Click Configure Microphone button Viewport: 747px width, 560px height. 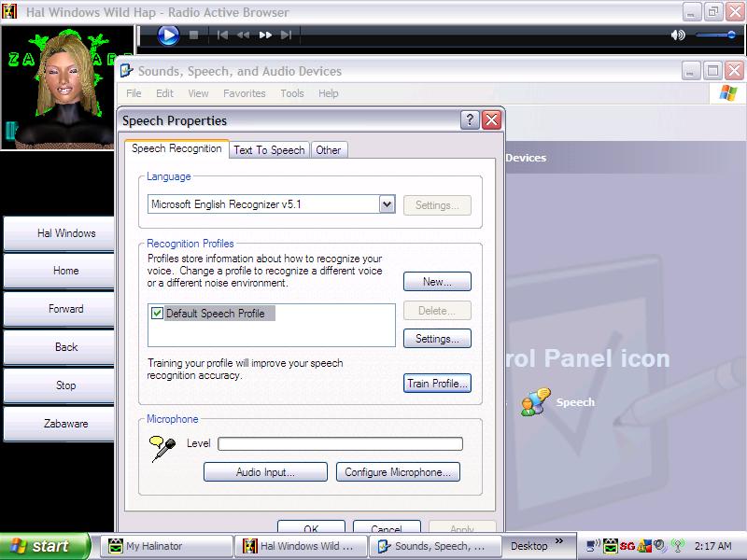tap(398, 472)
